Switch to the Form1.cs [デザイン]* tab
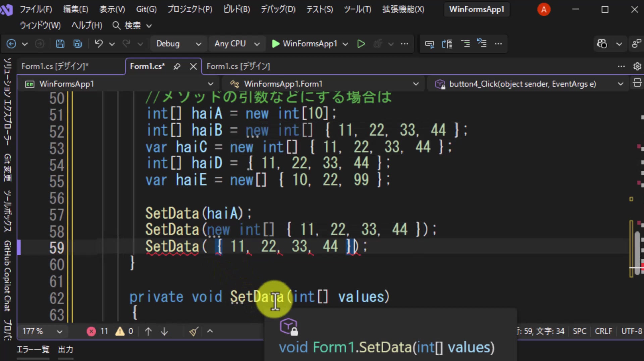 55,66
